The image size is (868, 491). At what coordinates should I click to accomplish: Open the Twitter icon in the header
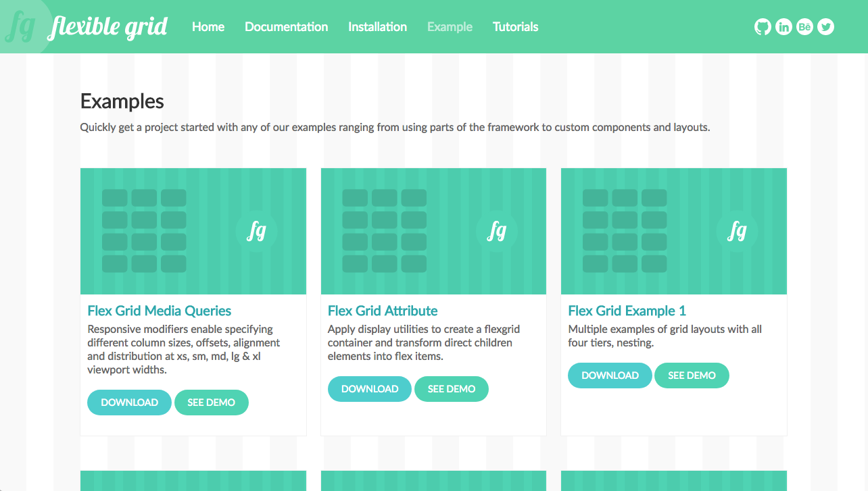click(x=825, y=26)
